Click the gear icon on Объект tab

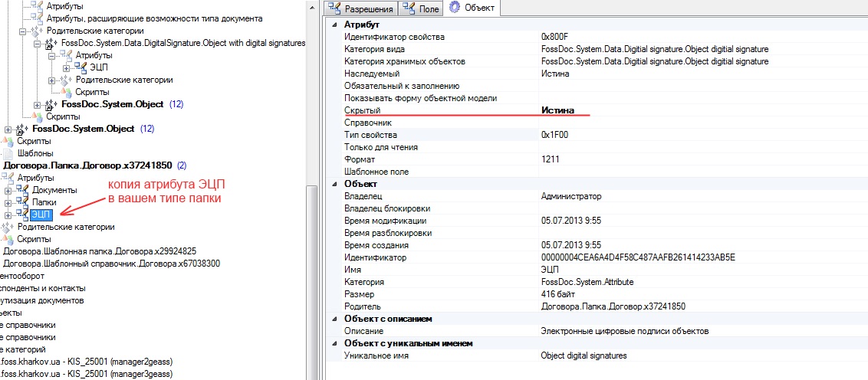coord(455,8)
